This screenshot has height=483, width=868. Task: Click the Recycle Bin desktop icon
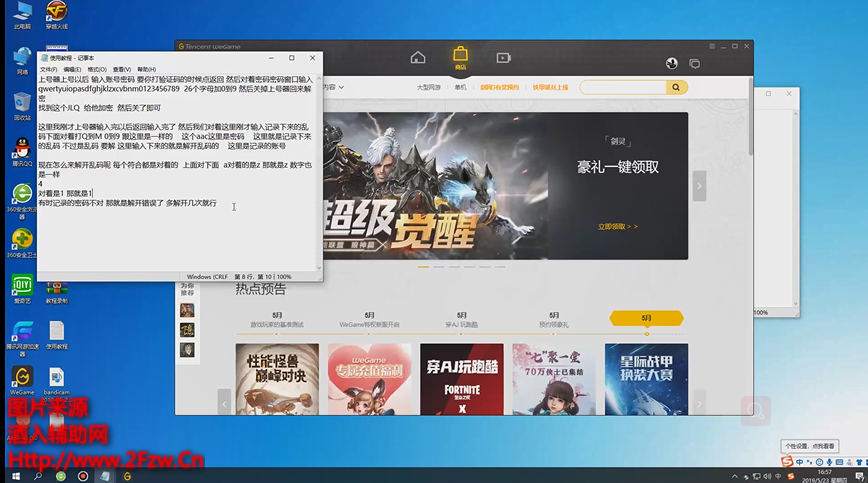point(21,101)
